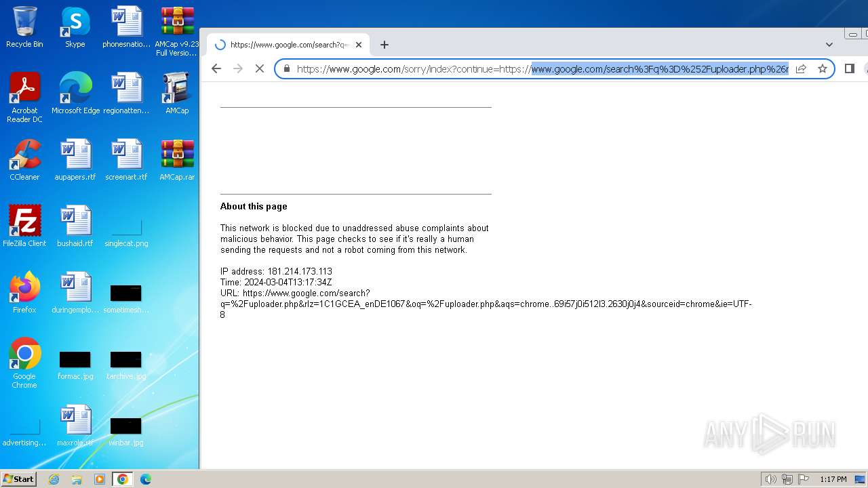Image resolution: width=868 pixels, height=488 pixels.
Task: Open the volume control in tray
Action: click(x=770, y=479)
